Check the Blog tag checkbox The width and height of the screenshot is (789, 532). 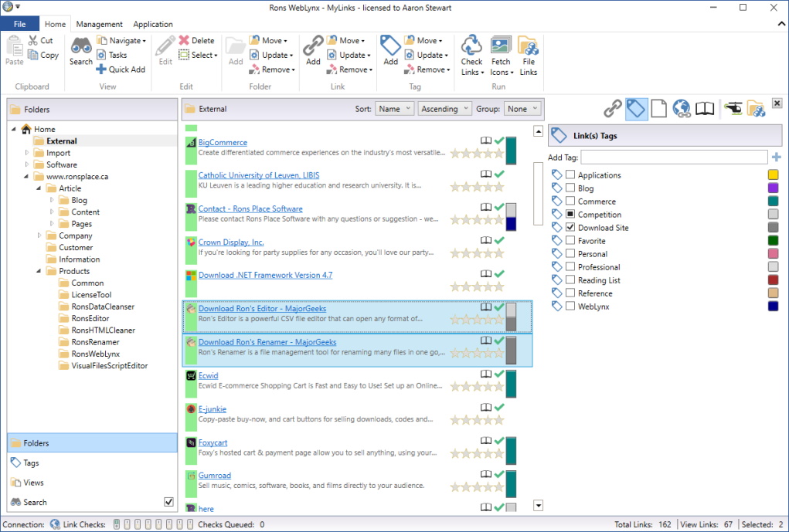pyautogui.click(x=570, y=188)
